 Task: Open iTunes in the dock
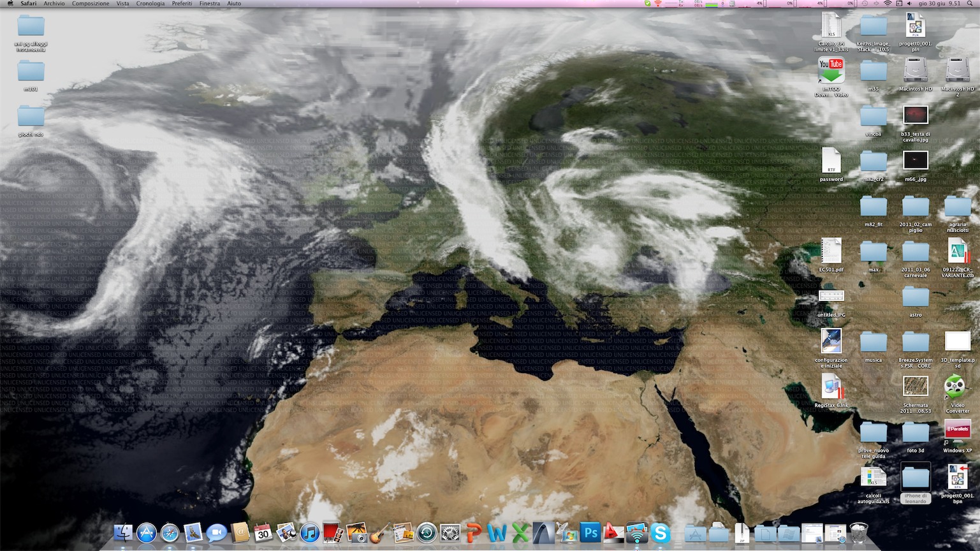tap(310, 533)
